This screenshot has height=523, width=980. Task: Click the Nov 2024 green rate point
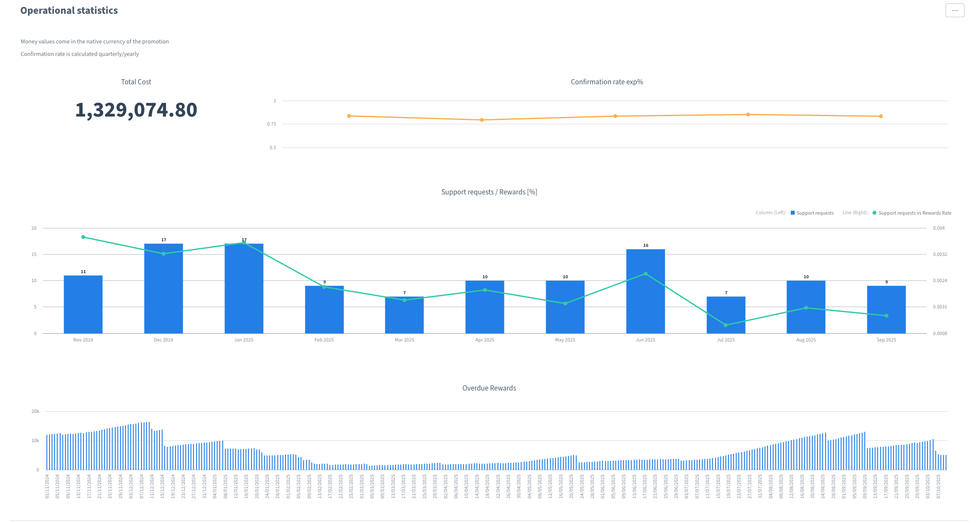pos(83,237)
